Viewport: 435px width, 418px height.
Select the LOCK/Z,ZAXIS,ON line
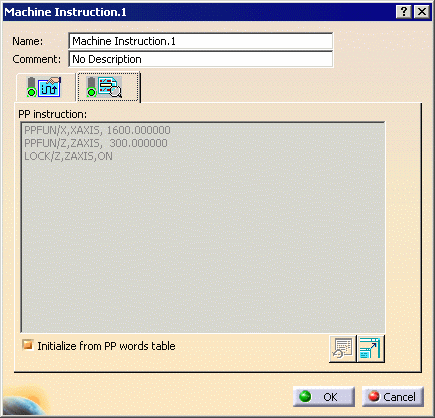(68, 156)
